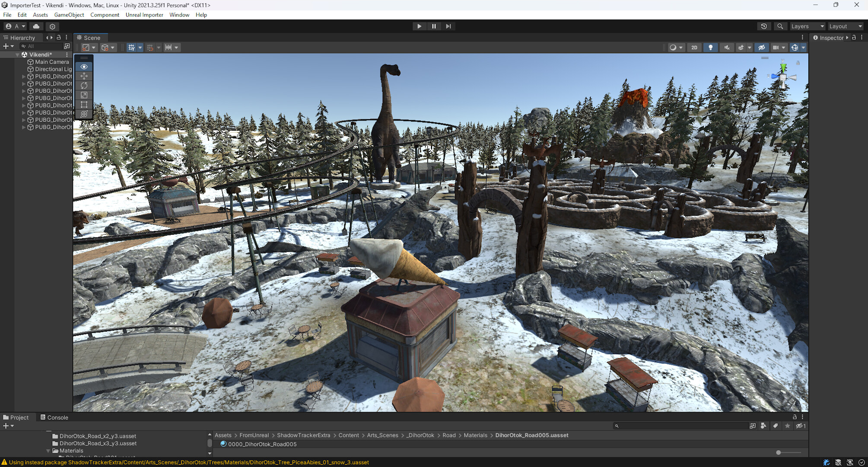Viewport: 868px width, 467px height.
Task: Mute scene audio
Action: coord(727,48)
